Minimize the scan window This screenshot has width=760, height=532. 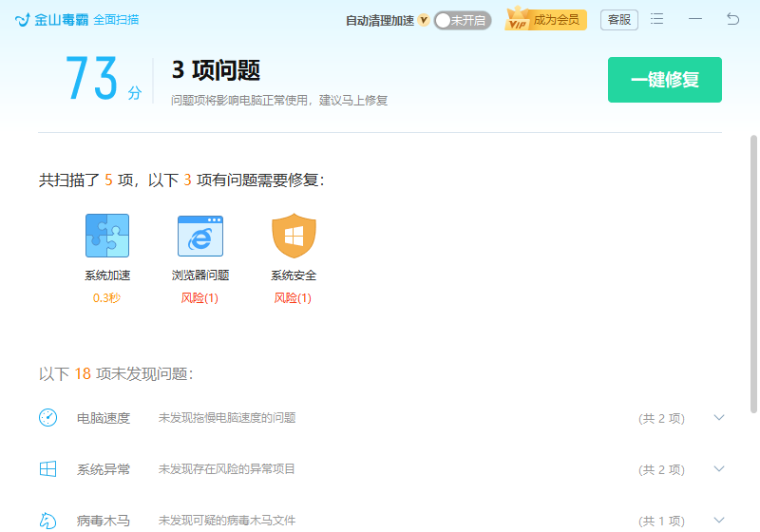tap(695, 19)
